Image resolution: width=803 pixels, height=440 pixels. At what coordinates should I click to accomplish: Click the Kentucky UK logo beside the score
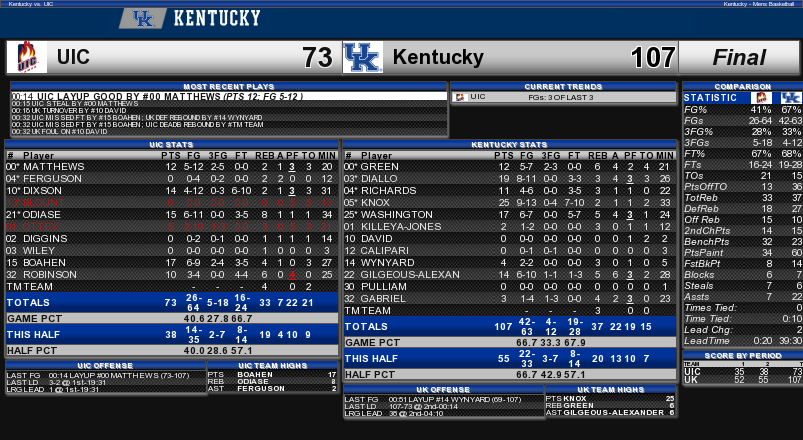click(363, 57)
